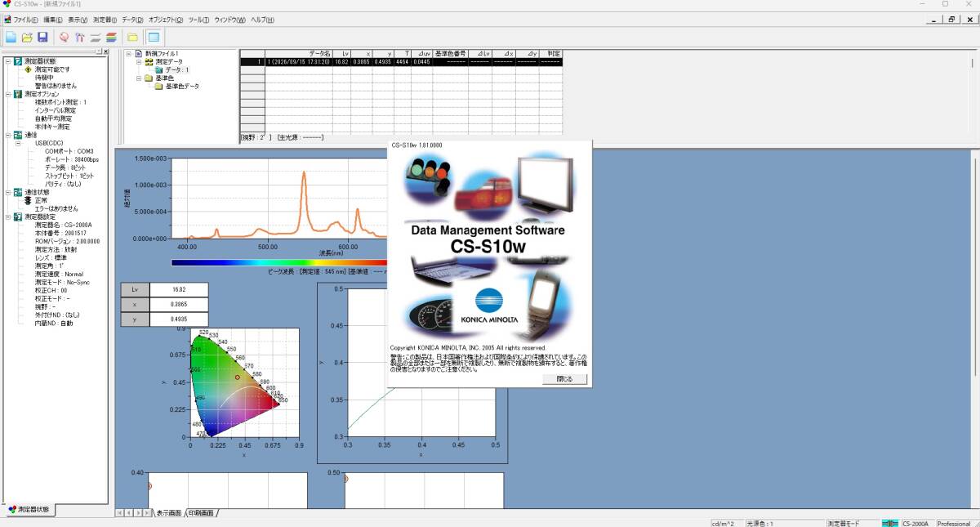Click the blue window display toolbar icon

click(x=154, y=37)
